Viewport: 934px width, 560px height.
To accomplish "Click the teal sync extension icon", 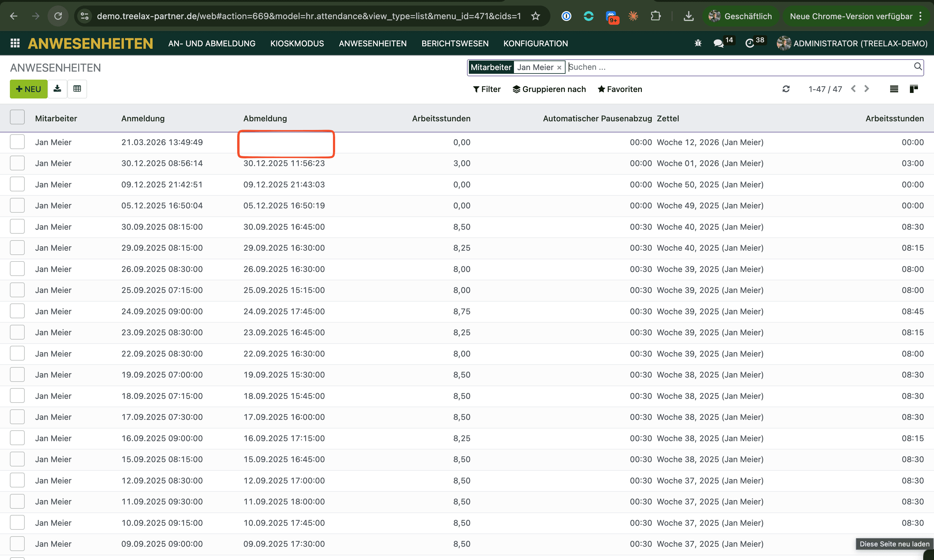I will pyautogui.click(x=588, y=16).
